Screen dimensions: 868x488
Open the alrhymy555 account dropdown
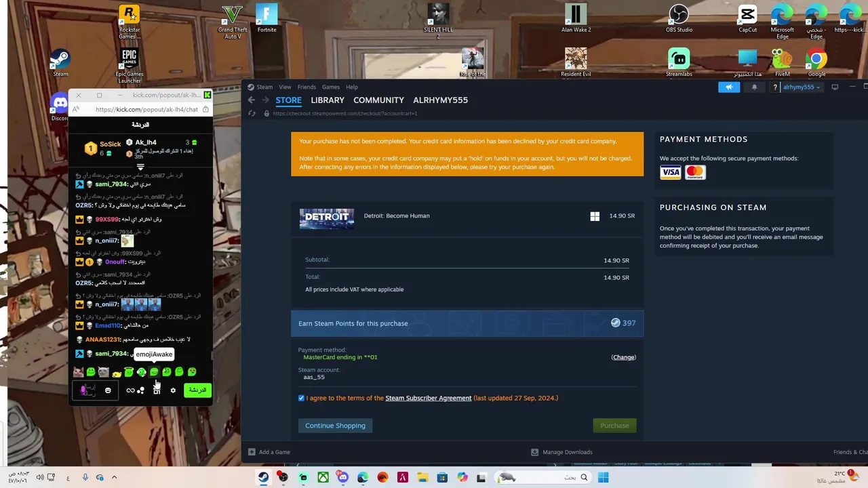tap(802, 87)
